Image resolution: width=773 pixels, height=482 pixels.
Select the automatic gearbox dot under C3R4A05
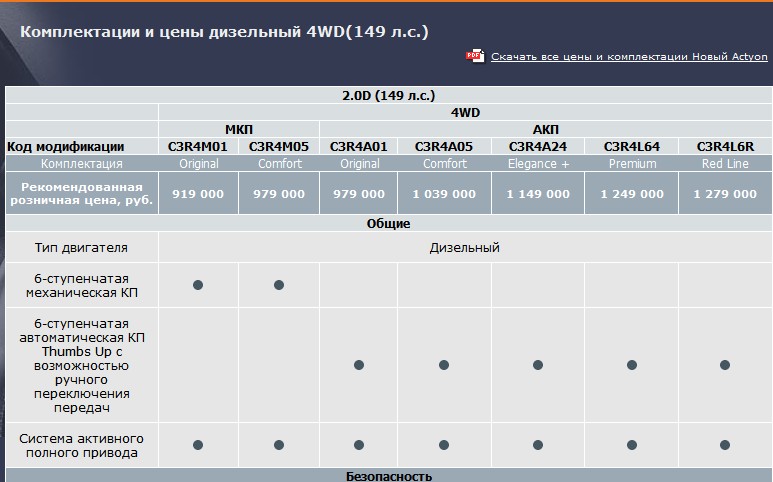tap(444, 365)
